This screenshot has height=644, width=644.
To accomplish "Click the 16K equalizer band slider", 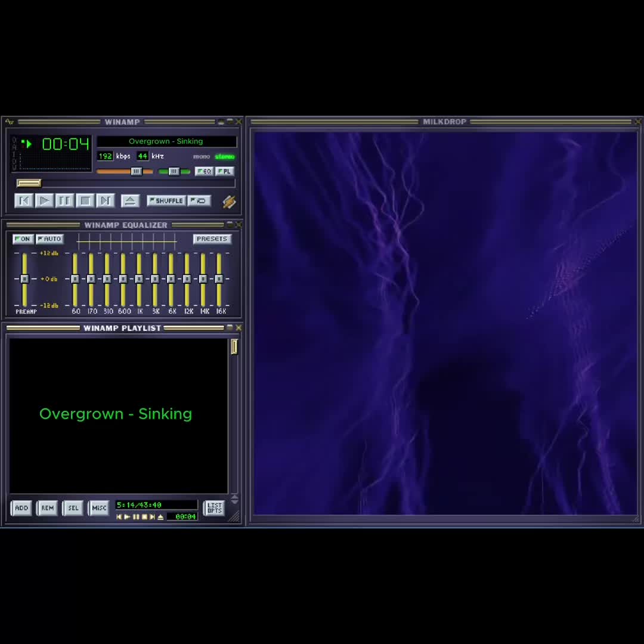I will click(219, 279).
